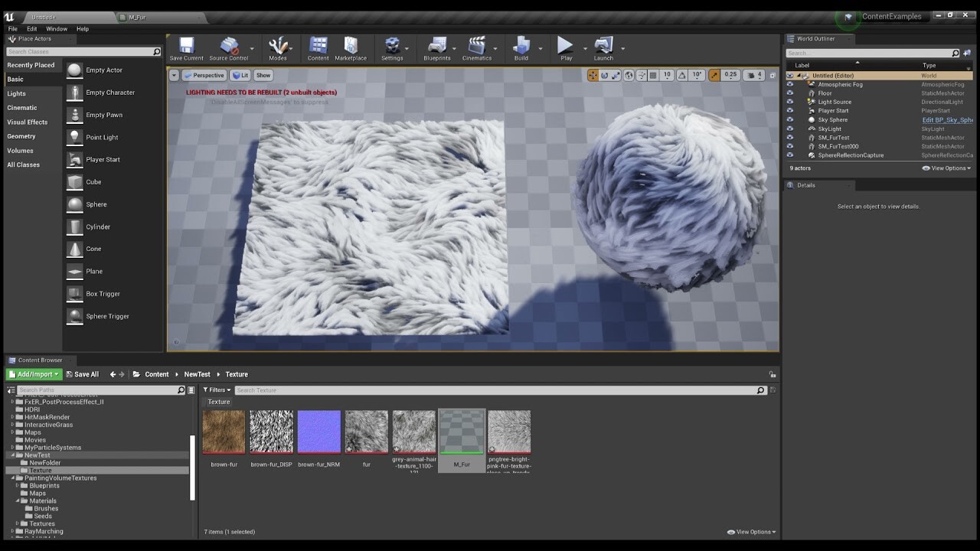This screenshot has height=551, width=980.
Task: Hide the SM_FurTest actor
Action: [790, 137]
